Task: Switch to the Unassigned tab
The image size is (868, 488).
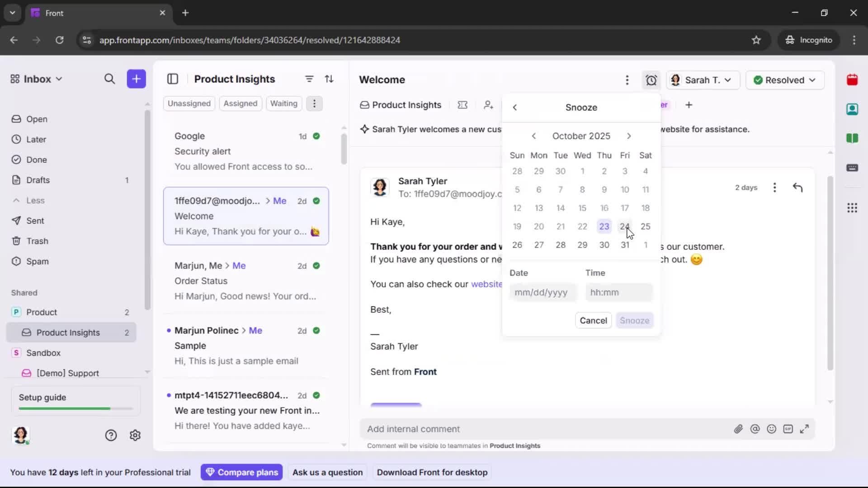Action: pos(189,103)
